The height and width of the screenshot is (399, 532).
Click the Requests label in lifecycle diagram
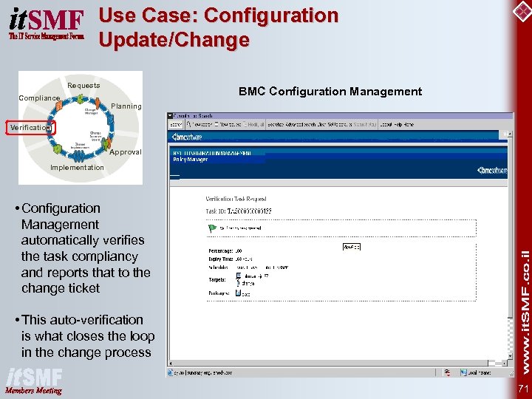pos(83,85)
